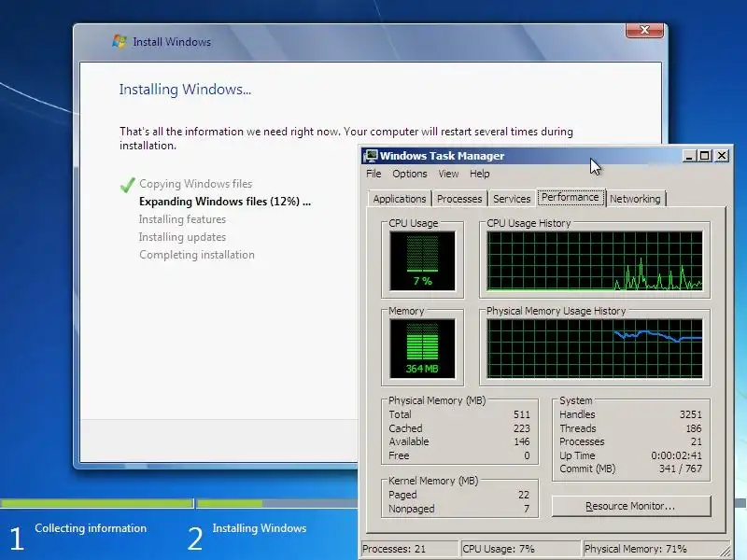Viewport: 747px width, 560px height.
Task: Click Kernel Memory Paged value 22
Action: [x=524, y=496]
